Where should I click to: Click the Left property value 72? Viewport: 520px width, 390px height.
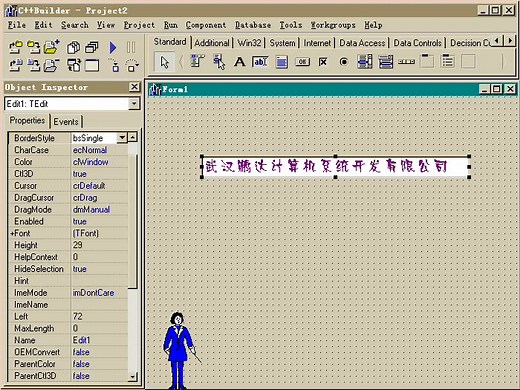99,316
